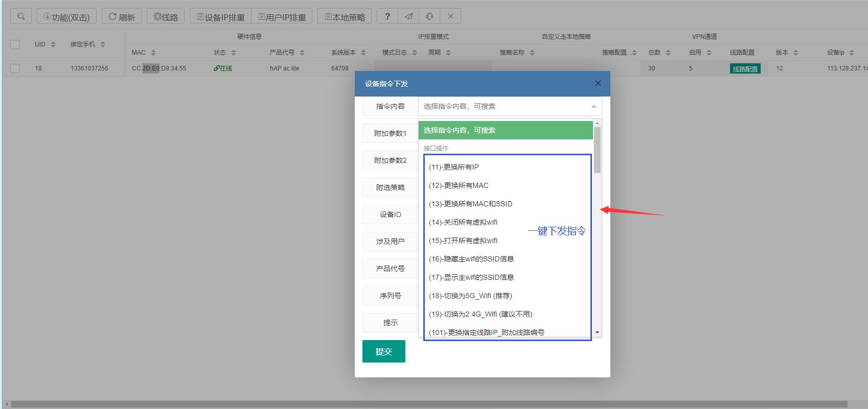Sort by 周期 column arrows
This screenshot has height=409, width=868.
(x=448, y=53)
